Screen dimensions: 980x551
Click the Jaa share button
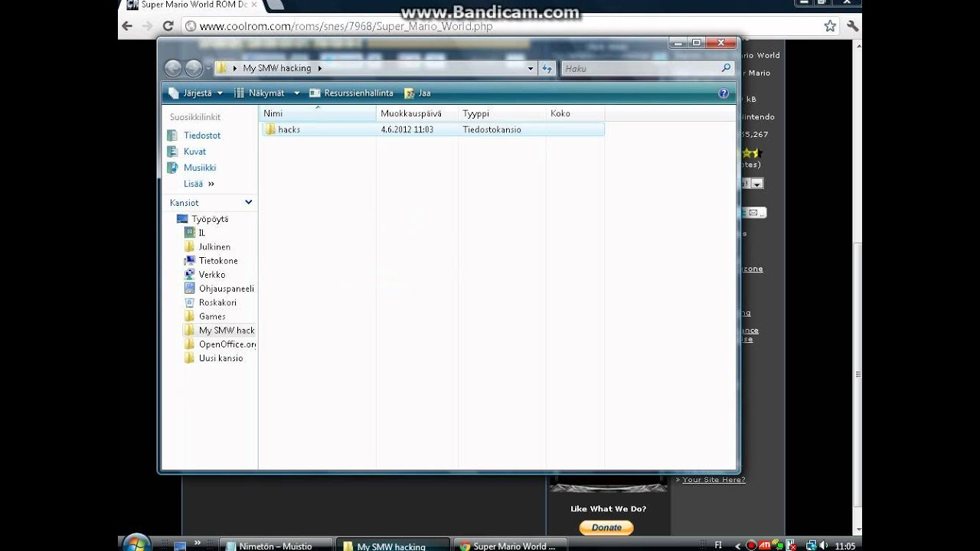(418, 93)
